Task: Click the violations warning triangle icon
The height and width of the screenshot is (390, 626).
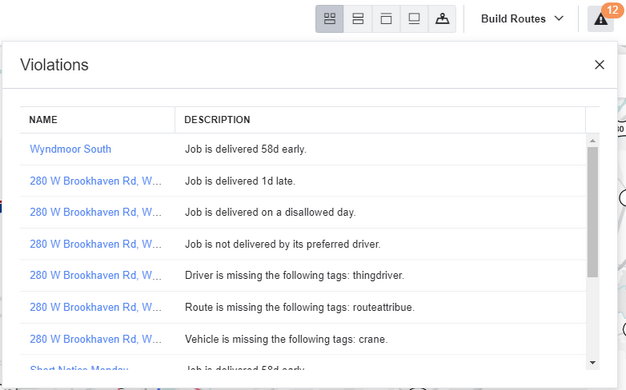Action: [x=600, y=19]
